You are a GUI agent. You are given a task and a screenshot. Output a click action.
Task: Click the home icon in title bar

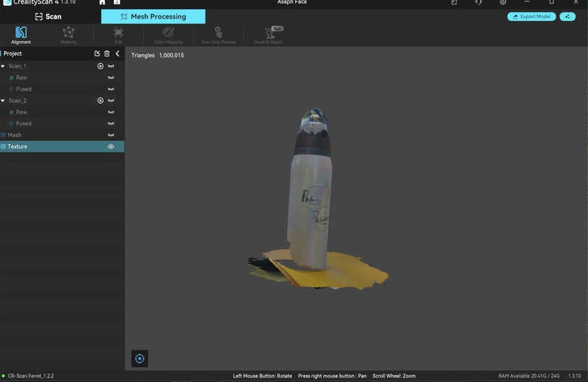coord(102,2)
